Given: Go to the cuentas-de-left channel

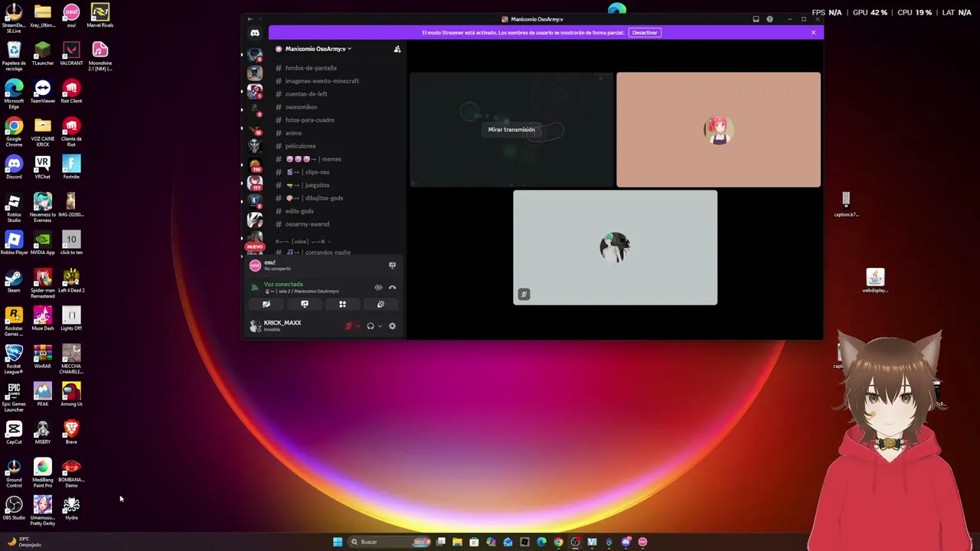Looking at the screenshot, I should pyautogui.click(x=305, y=94).
